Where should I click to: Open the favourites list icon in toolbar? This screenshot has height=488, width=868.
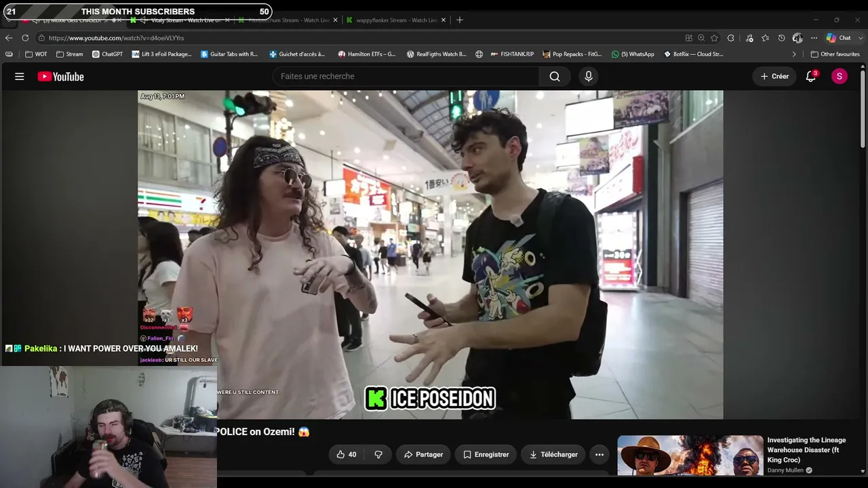(x=766, y=38)
